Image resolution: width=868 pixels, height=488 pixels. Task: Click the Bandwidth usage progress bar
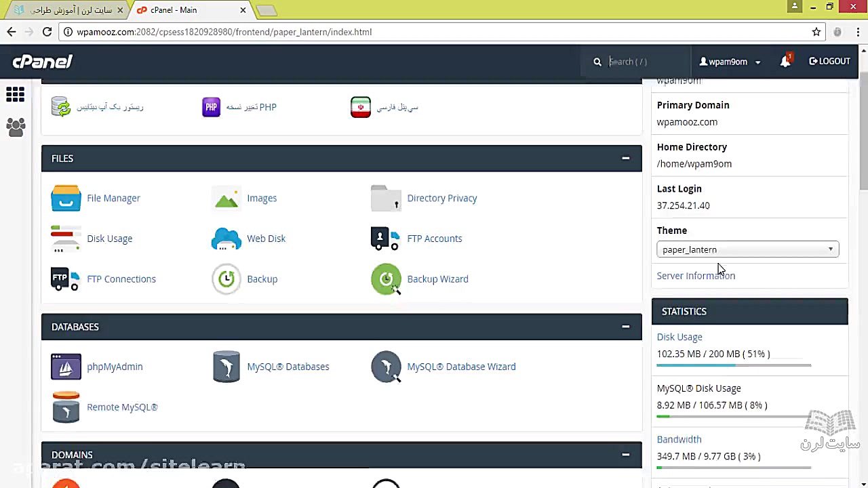(x=734, y=468)
